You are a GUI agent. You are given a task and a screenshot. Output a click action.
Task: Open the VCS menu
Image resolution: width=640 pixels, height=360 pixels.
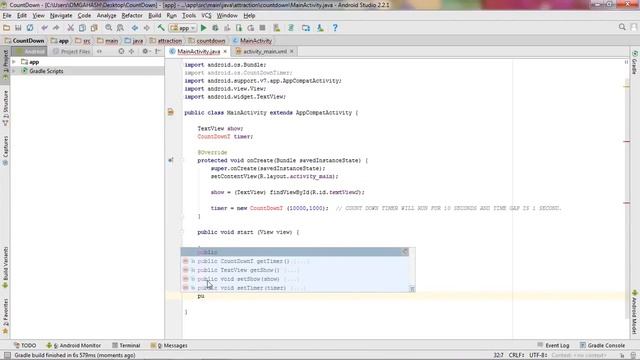206,16
